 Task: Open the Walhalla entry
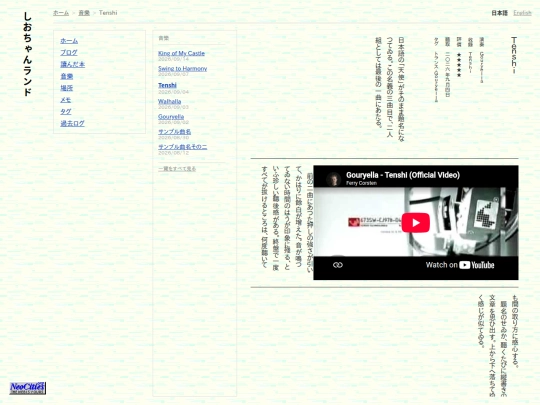tap(169, 101)
